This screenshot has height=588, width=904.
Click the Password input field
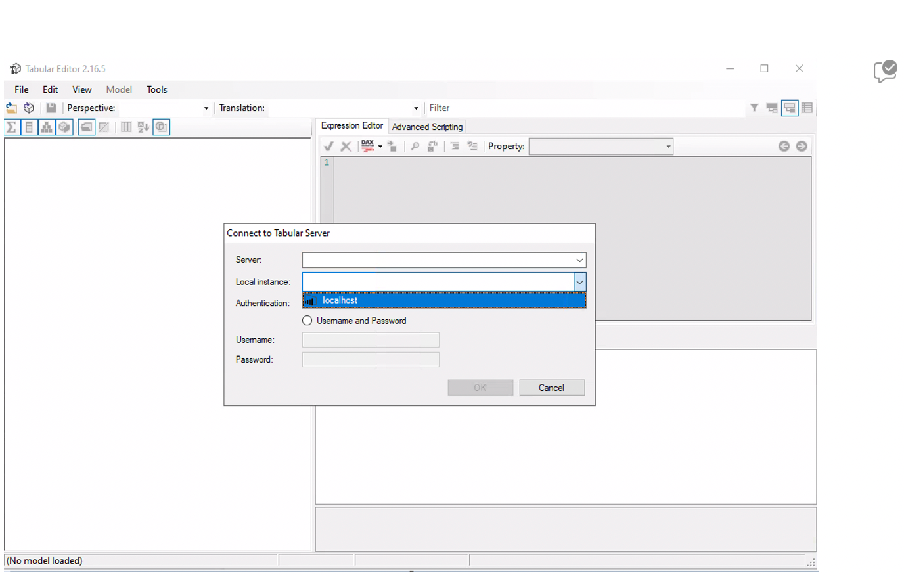click(371, 359)
